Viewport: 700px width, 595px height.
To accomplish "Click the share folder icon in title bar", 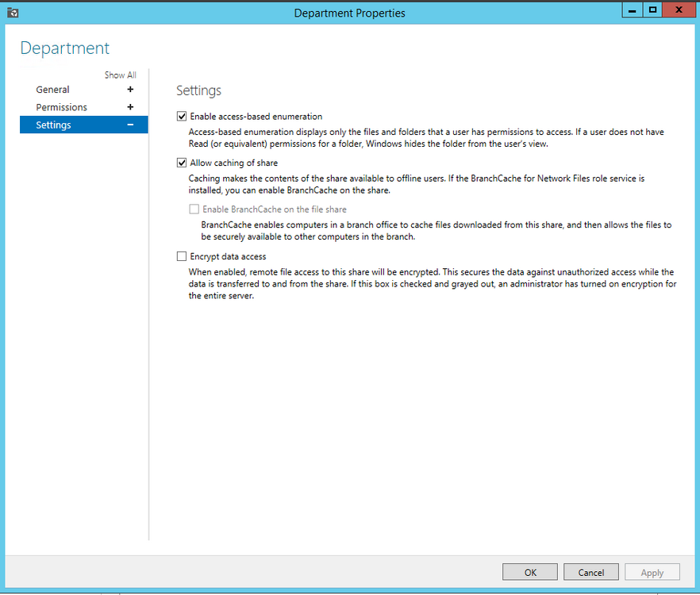I will click(13, 13).
